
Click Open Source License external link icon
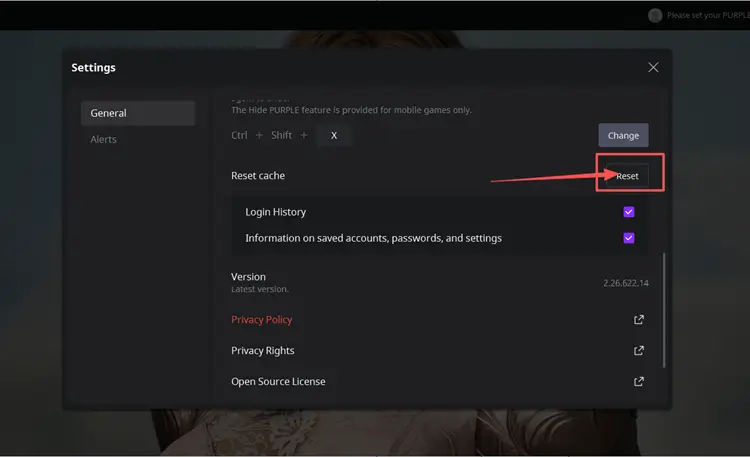click(639, 381)
